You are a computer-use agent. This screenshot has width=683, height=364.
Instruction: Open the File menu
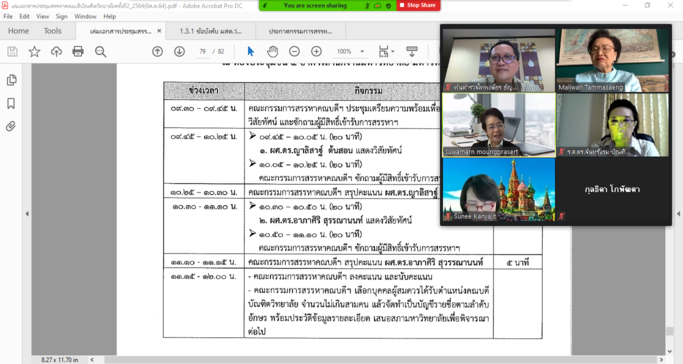[8, 17]
